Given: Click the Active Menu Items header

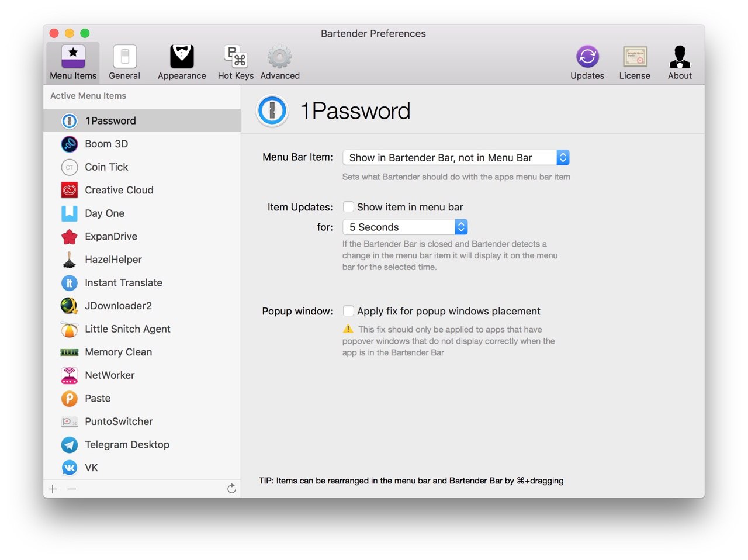Looking at the screenshot, I should (x=88, y=96).
